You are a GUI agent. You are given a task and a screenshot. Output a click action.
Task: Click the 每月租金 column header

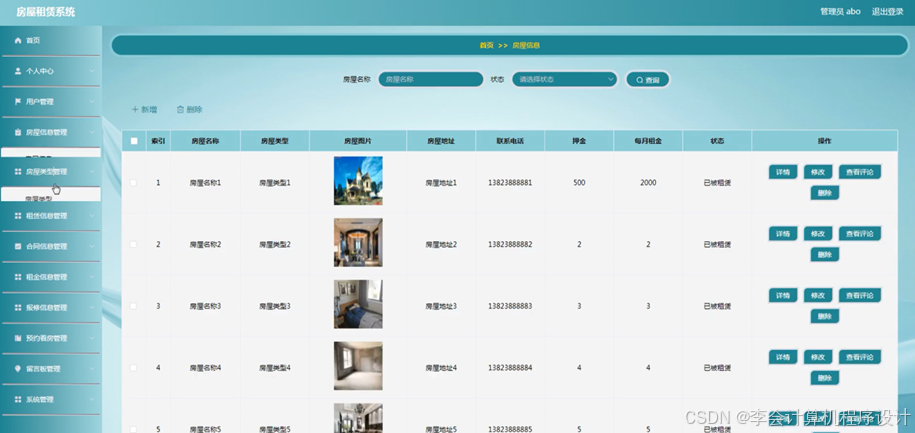(x=648, y=141)
